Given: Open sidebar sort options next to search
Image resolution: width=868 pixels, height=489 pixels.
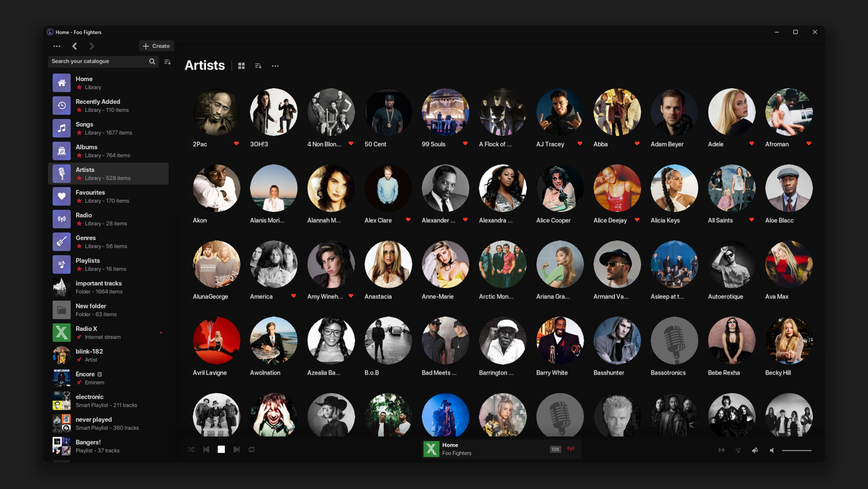Looking at the screenshot, I should (x=168, y=62).
